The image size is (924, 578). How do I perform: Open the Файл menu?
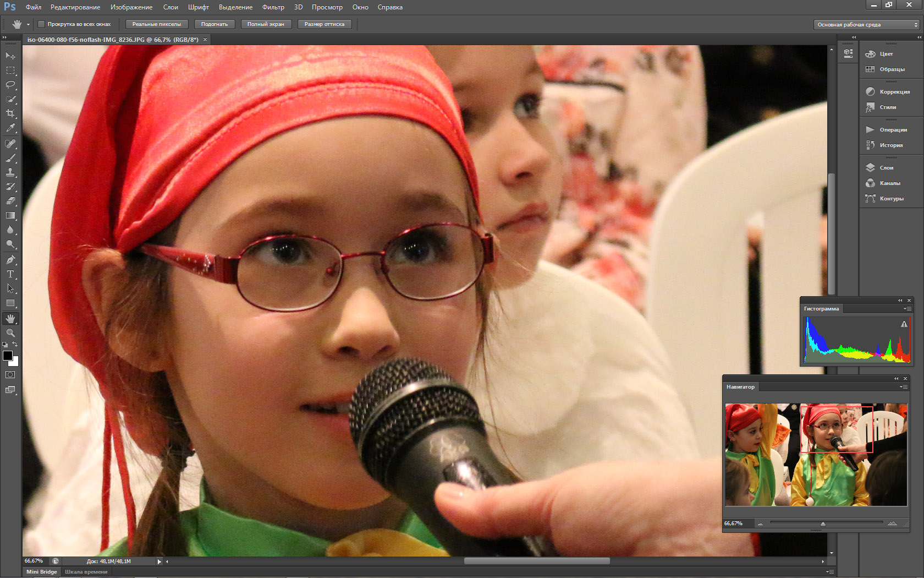pos(34,7)
